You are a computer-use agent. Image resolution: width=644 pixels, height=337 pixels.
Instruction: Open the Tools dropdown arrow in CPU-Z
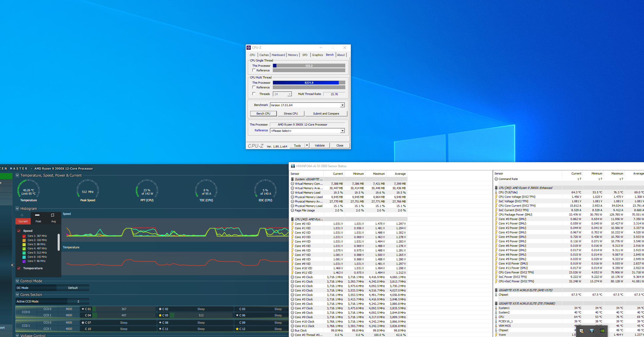coord(307,145)
